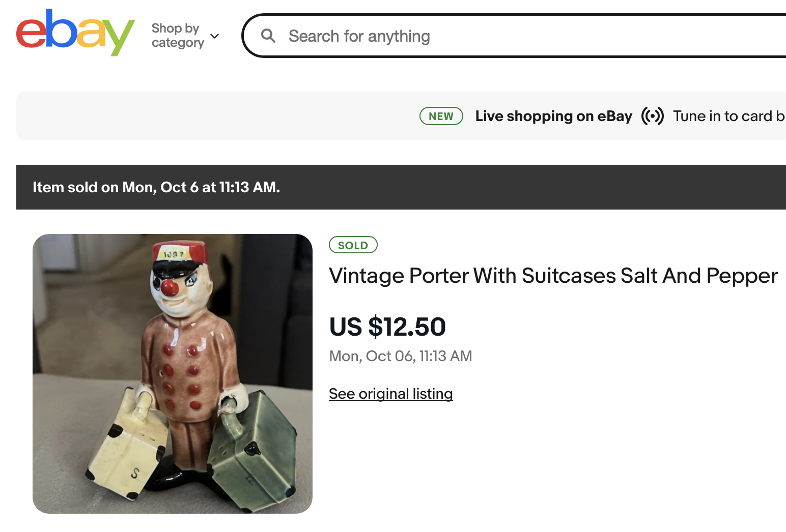Click the Vintage Porter With Suitcases title

coord(553,276)
